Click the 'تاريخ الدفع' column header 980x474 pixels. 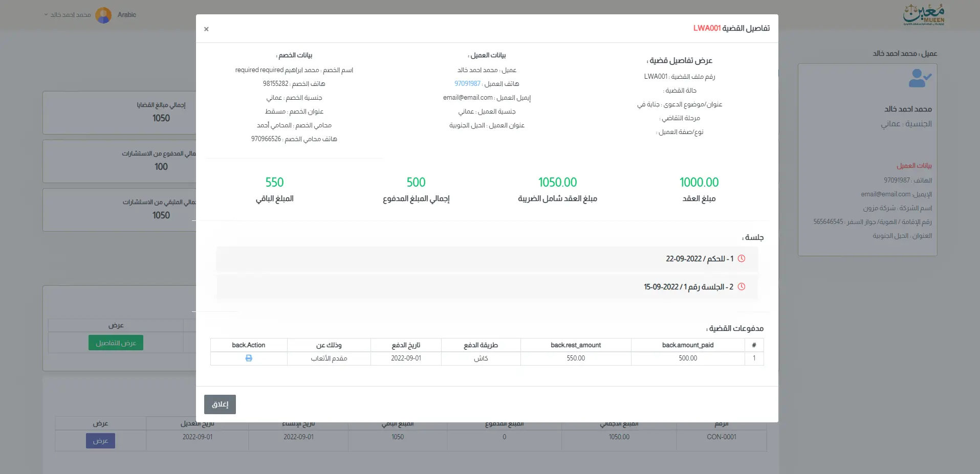point(406,345)
